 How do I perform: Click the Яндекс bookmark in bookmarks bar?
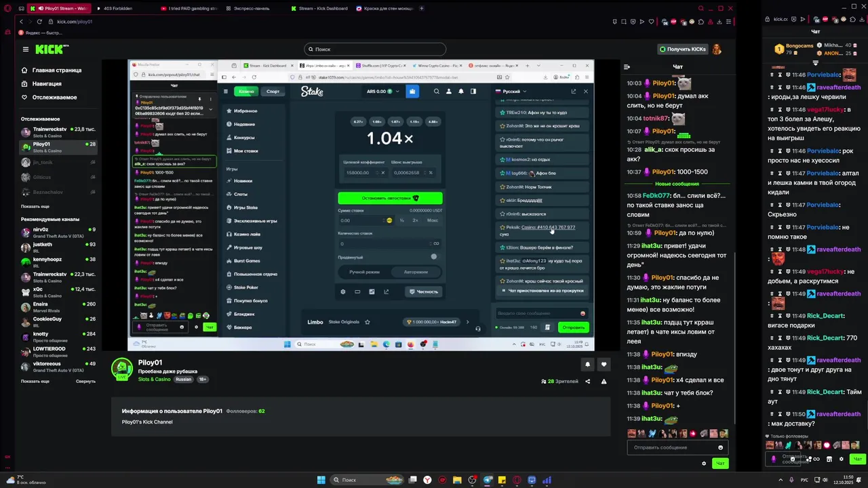(40, 33)
